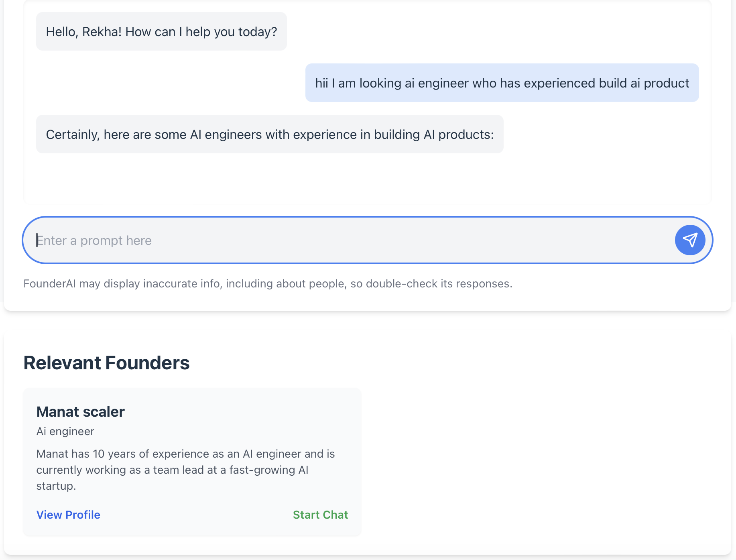The image size is (736, 560).
Task: Click blank space right of the greeting bubble
Action: [482, 31]
